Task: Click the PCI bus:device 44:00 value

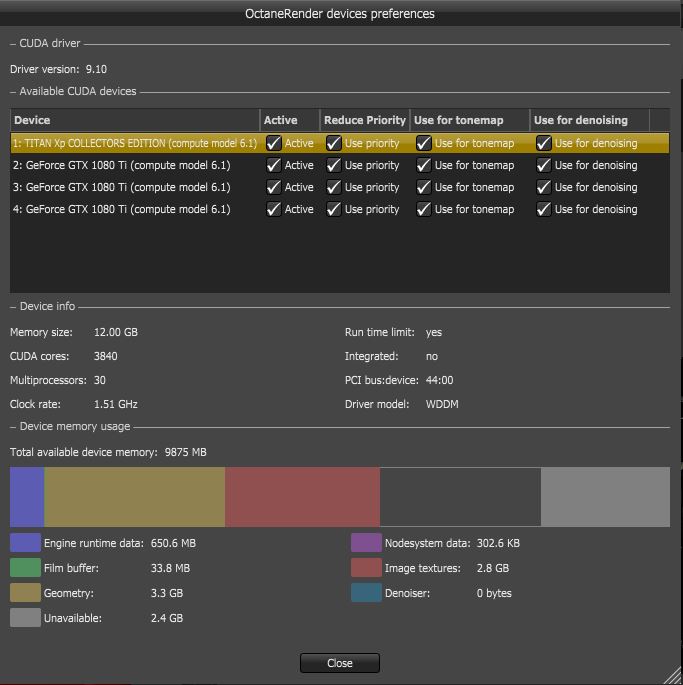Action: pos(439,380)
